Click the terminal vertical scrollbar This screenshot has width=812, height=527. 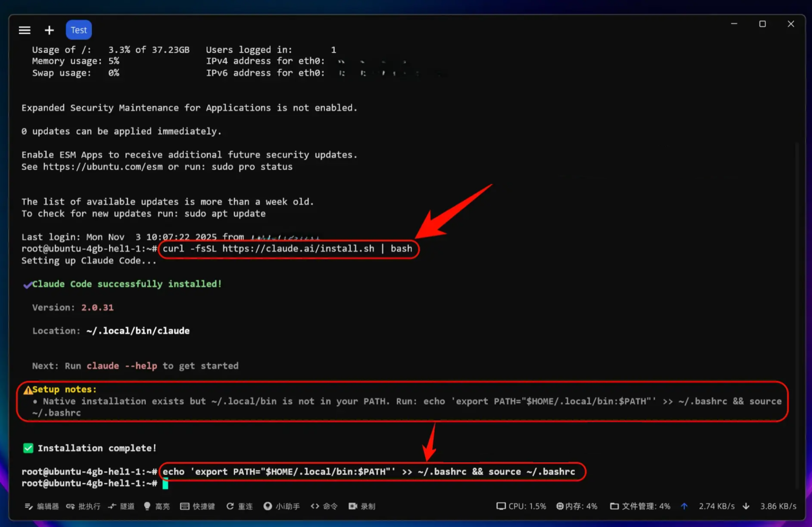[797, 315]
